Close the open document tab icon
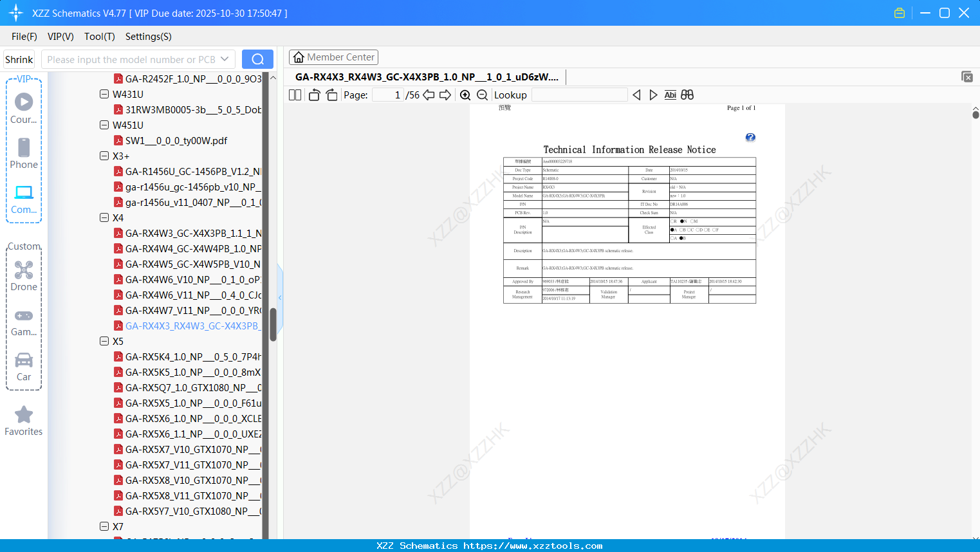This screenshot has height=552, width=980. (x=966, y=77)
